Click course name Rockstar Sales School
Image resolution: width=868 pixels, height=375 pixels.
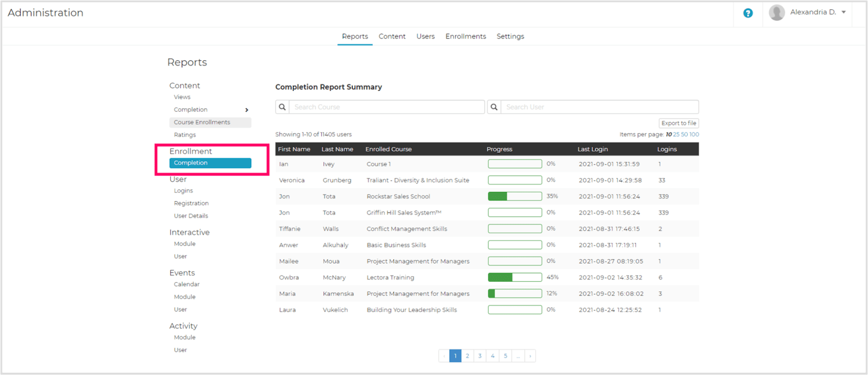tap(398, 197)
